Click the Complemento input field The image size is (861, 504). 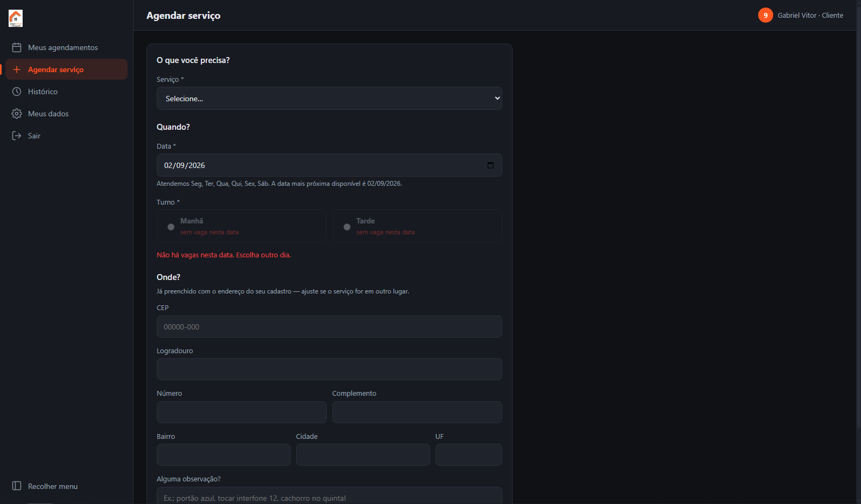pyautogui.click(x=417, y=412)
